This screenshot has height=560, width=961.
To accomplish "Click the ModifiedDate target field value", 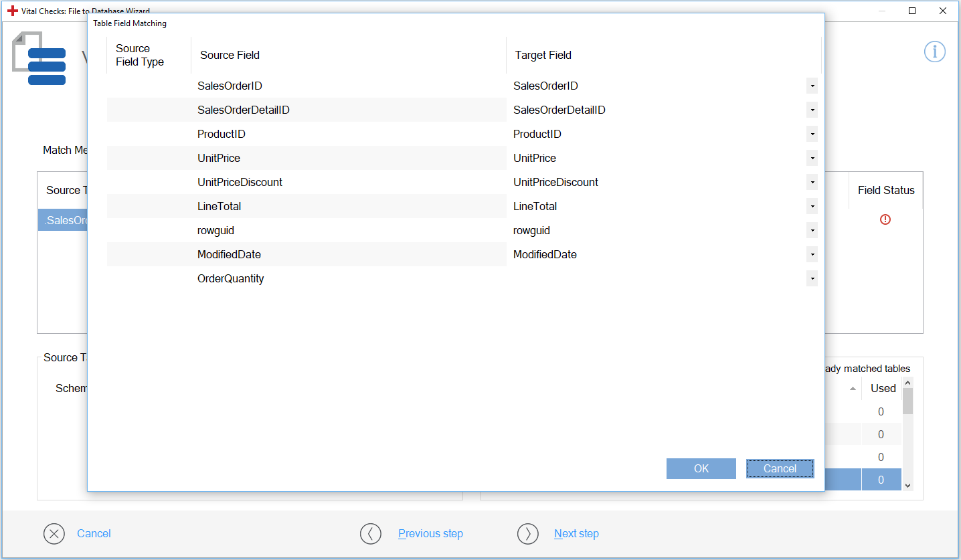I will (x=545, y=254).
